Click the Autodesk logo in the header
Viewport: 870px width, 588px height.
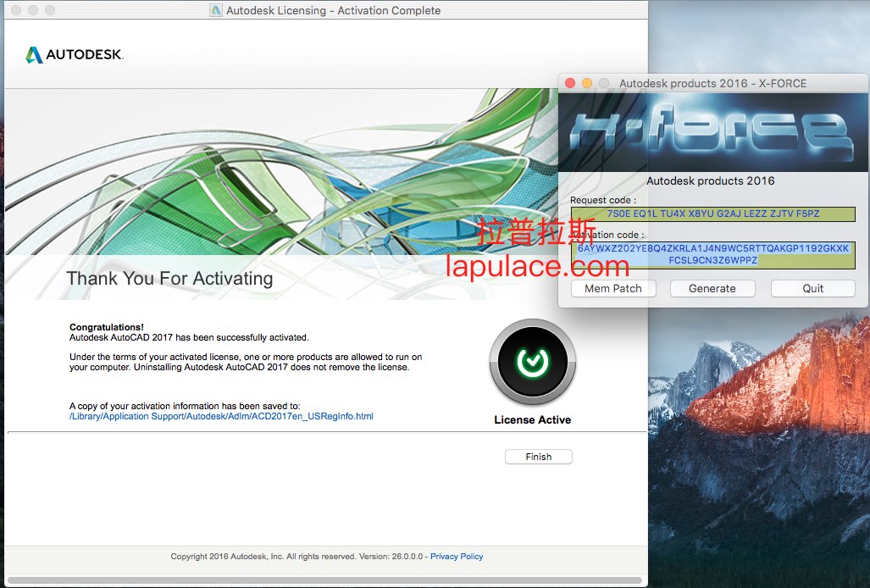75,55
